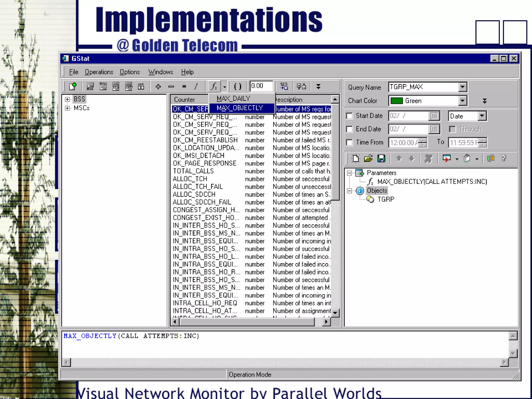Click the sum aggregate function icon
Image resolution: width=532 pixels, height=399 pixels.
coord(128,87)
